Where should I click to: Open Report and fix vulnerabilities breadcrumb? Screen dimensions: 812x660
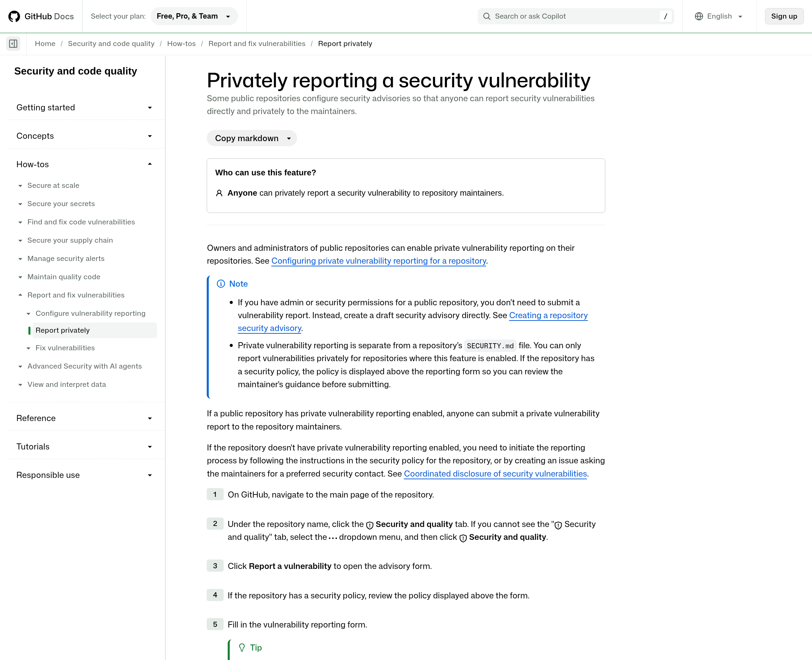pos(257,44)
